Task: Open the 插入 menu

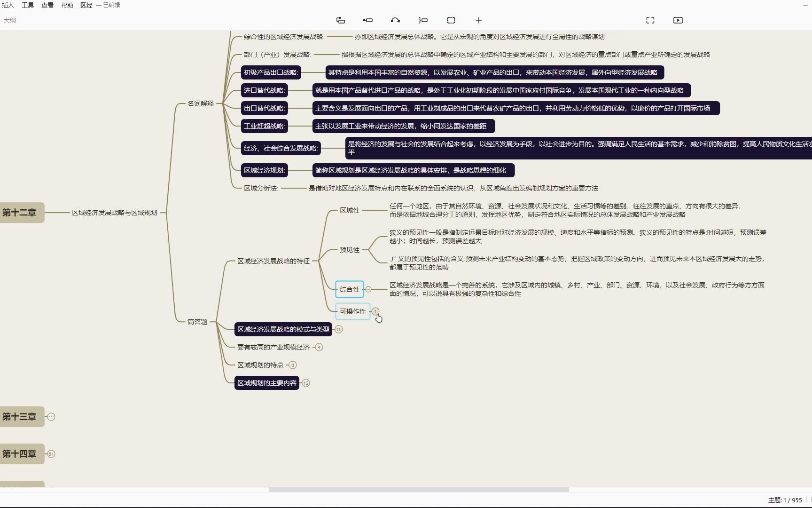Action: [8, 5]
